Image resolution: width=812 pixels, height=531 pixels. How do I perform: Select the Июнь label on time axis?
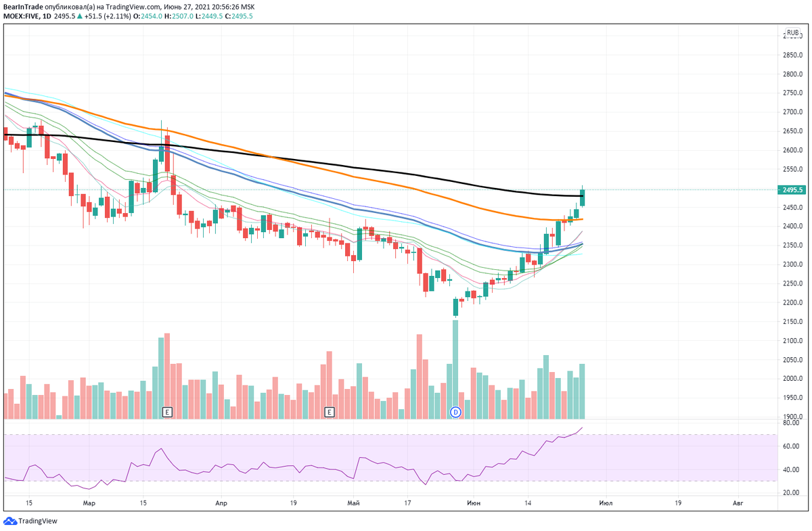coord(474,503)
